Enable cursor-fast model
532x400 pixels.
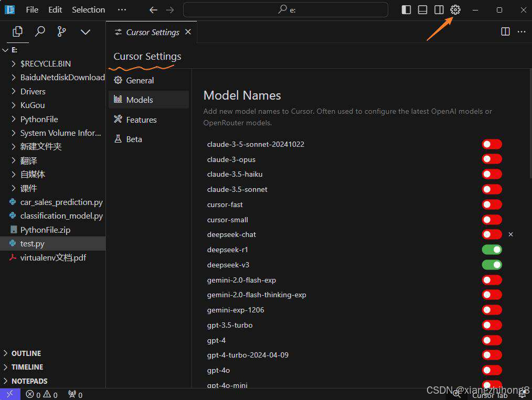coord(492,204)
